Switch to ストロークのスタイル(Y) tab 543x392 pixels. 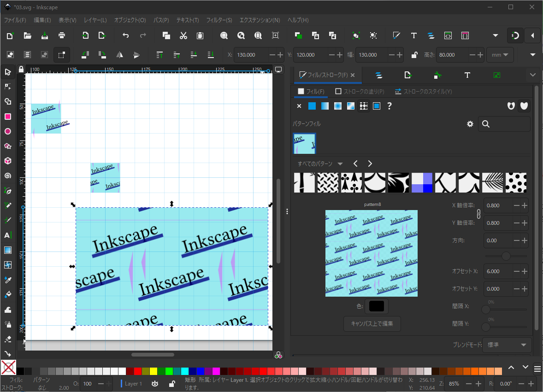click(x=424, y=91)
